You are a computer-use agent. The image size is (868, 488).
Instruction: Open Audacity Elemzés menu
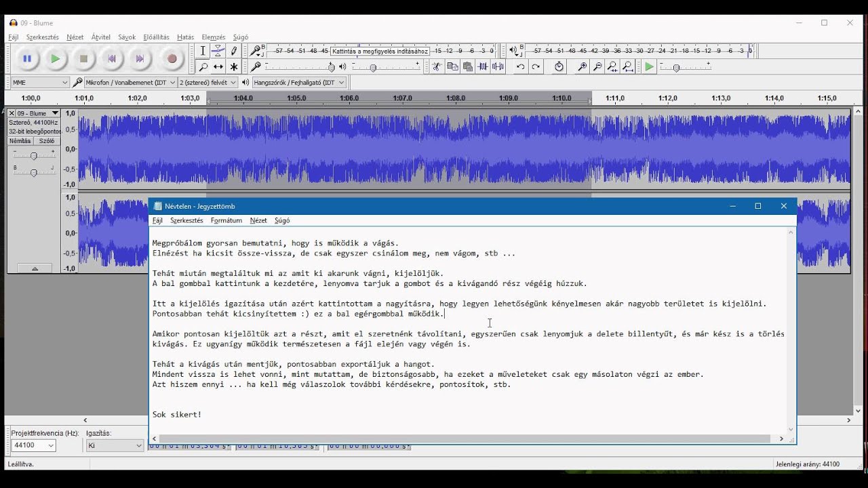click(x=213, y=37)
